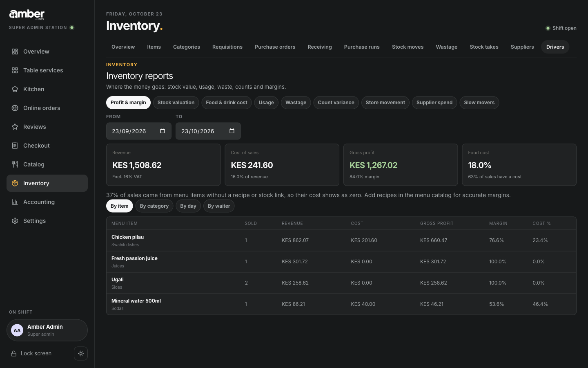Toggle the light/dark theme sun button
This screenshot has height=368, width=588.
click(x=81, y=354)
